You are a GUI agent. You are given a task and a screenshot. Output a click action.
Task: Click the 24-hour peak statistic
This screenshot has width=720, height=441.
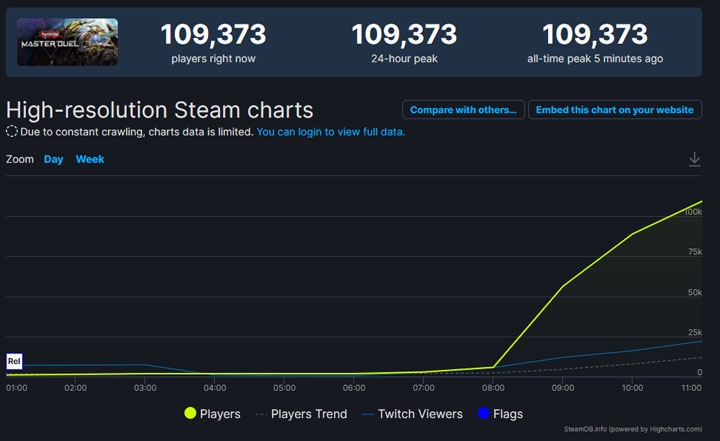pos(403,35)
